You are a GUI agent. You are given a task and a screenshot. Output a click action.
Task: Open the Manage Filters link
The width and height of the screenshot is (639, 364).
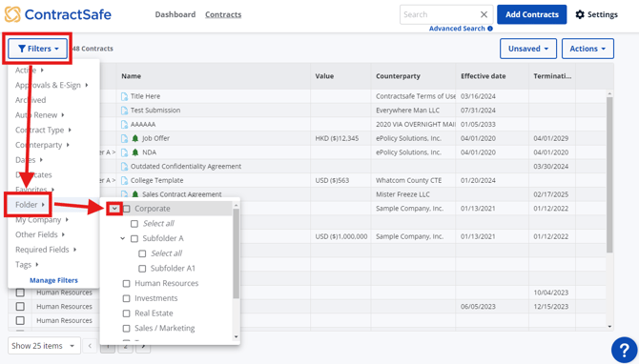click(x=53, y=280)
